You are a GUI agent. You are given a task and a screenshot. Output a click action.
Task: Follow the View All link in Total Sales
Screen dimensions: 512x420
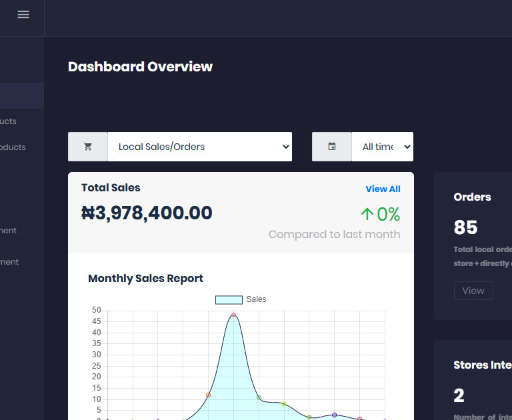tap(383, 189)
